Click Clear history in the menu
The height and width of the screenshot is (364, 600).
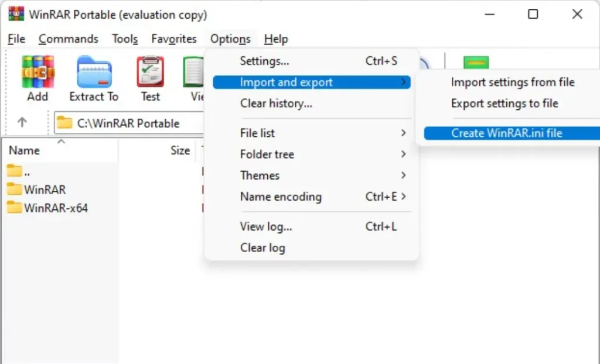click(x=276, y=104)
